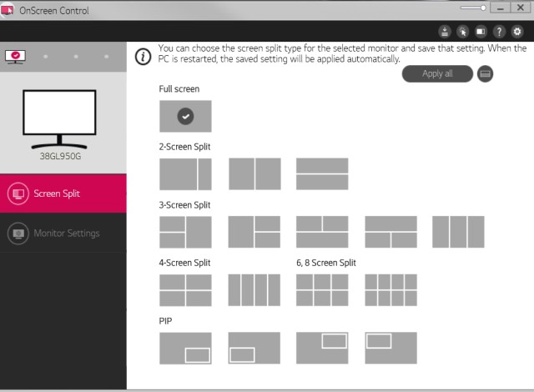Close the OnScreen Control window

click(x=521, y=8)
